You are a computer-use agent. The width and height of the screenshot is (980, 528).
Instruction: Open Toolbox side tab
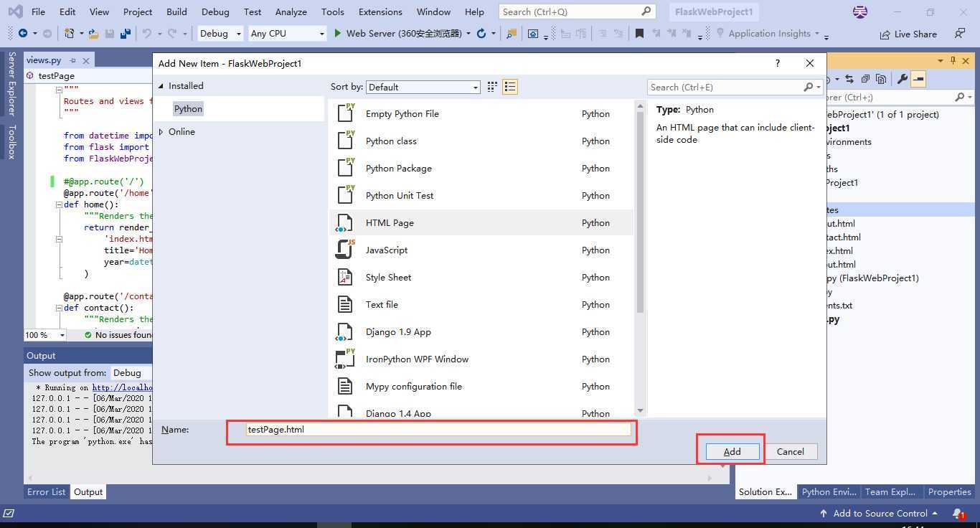(x=11, y=141)
